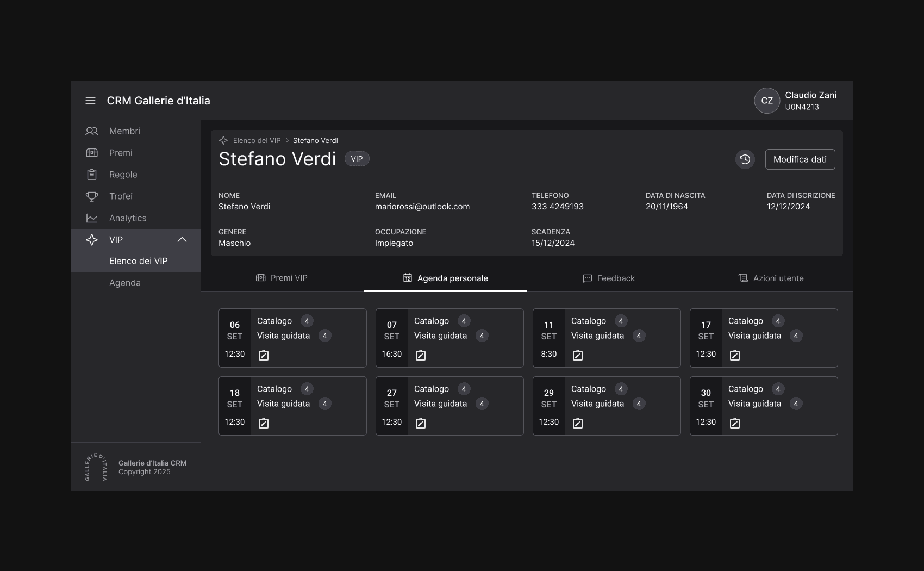Open Trofei in the sidebar

click(x=136, y=196)
